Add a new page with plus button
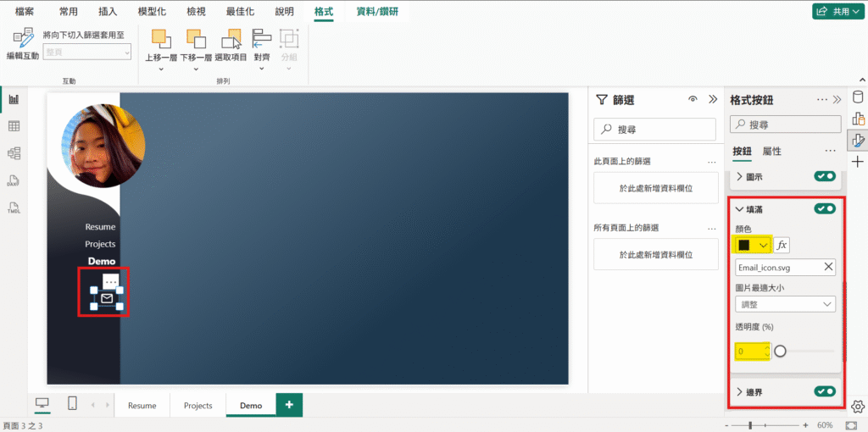This screenshot has width=868, height=432. click(289, 405)
